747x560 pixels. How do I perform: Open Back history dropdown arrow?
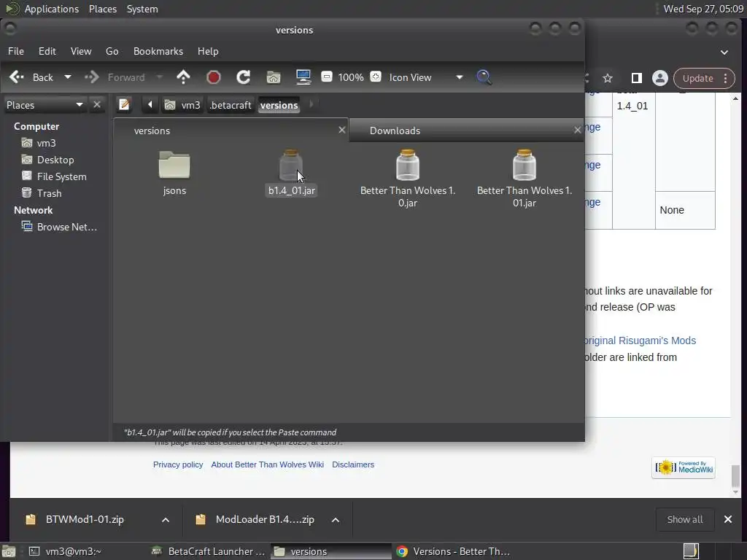pos(68,77)
